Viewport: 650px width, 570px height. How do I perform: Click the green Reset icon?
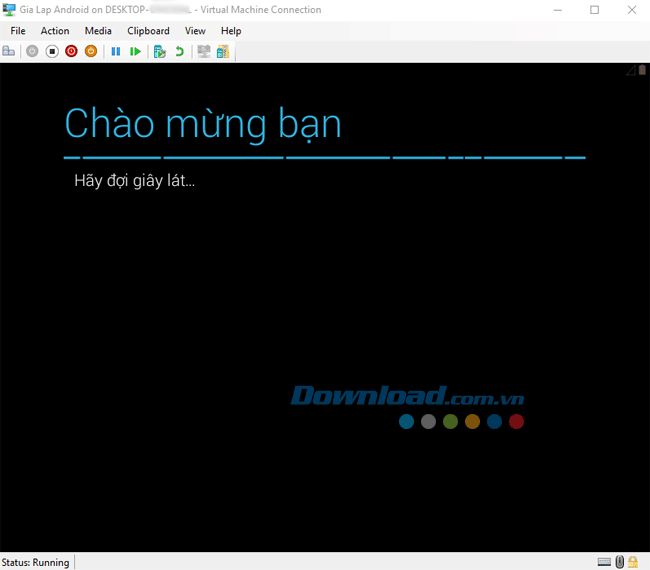pyautogui.click(x=135, y=51)
